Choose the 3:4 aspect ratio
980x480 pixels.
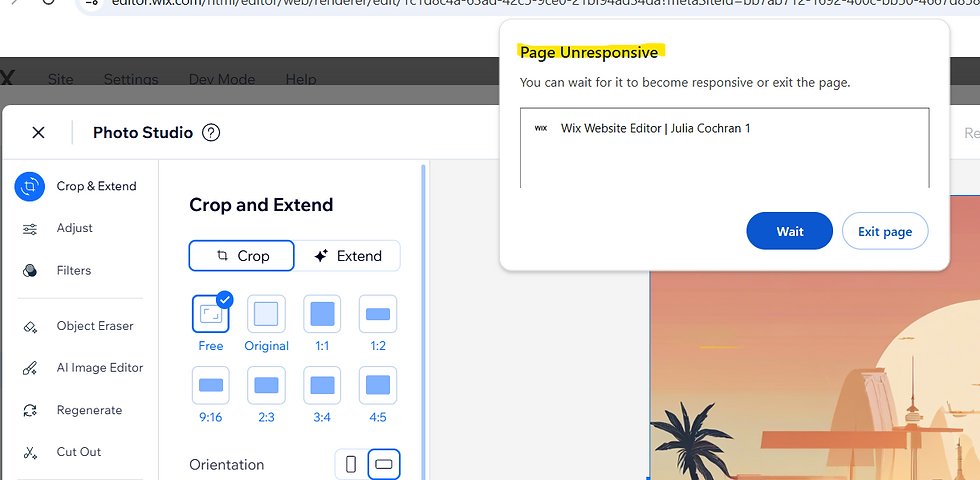point(322,385)
